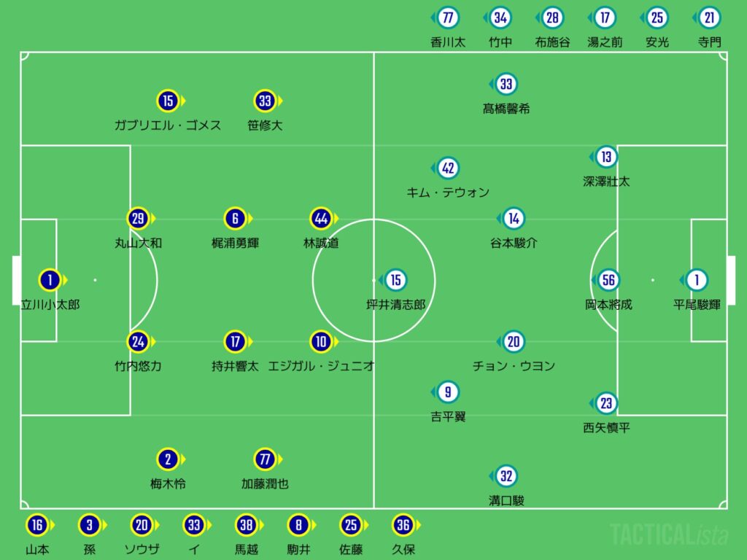747x560 pixels.
Task: Select the number 32 溝口駿 player icon
Action: (506, 476)
